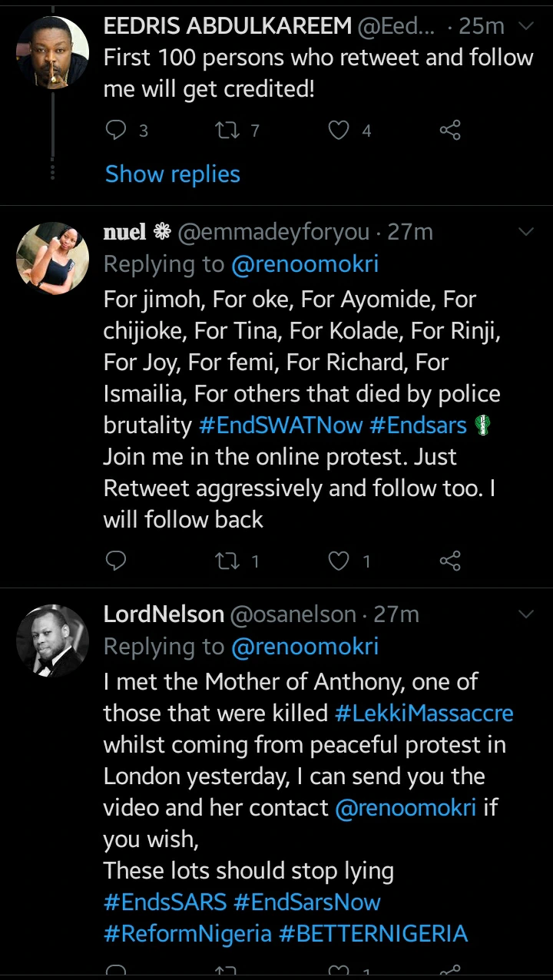553x980 pixels.
Task: Open the #BETTERNIGERIA hashtag
Action: (373, 933)
